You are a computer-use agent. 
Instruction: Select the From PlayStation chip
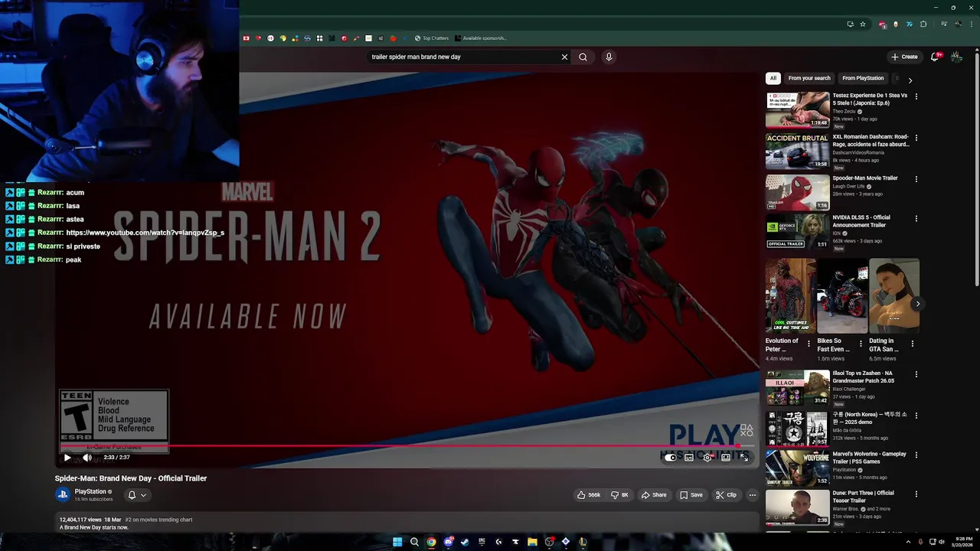click(x=863, y=78)
